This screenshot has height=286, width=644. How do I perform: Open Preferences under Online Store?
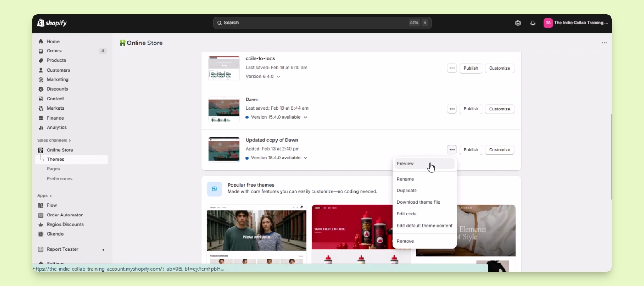click(60, 179)
